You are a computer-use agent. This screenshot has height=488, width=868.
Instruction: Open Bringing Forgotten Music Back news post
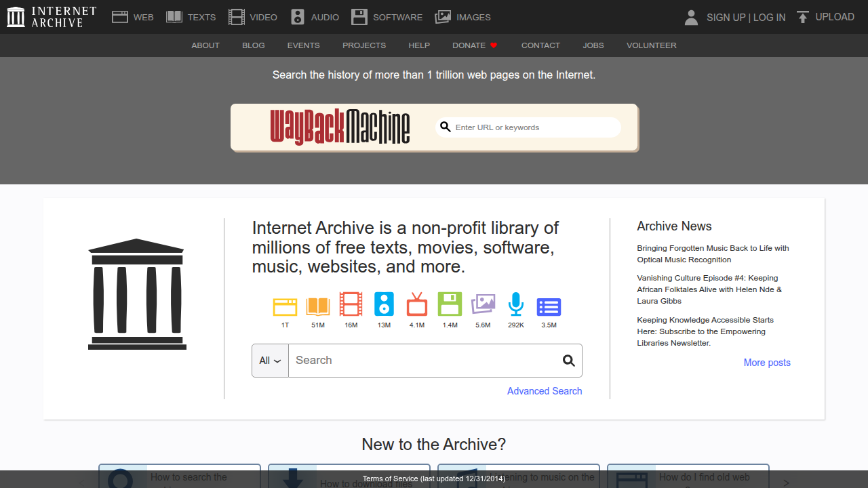tap(713, 253)
